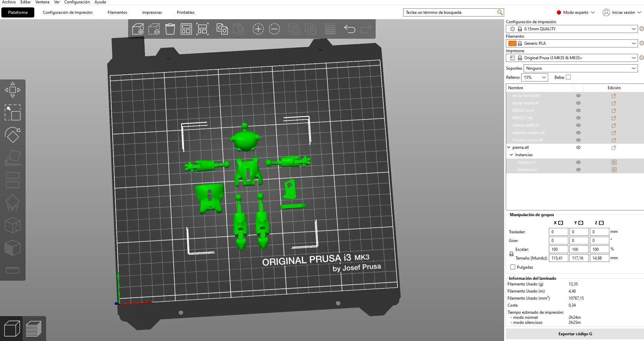Remove an instance with the minus circle icon

click(x=274, y=29)
